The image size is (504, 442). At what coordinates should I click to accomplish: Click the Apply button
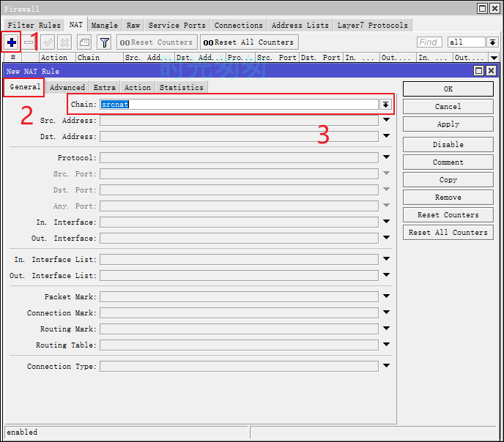(448, 124)
